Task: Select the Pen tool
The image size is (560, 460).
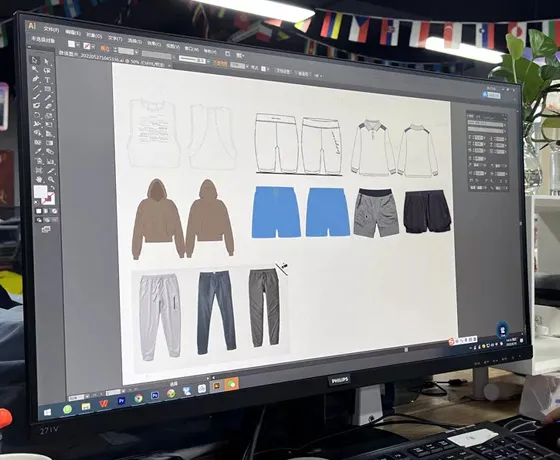Action: tap(35, 78)
